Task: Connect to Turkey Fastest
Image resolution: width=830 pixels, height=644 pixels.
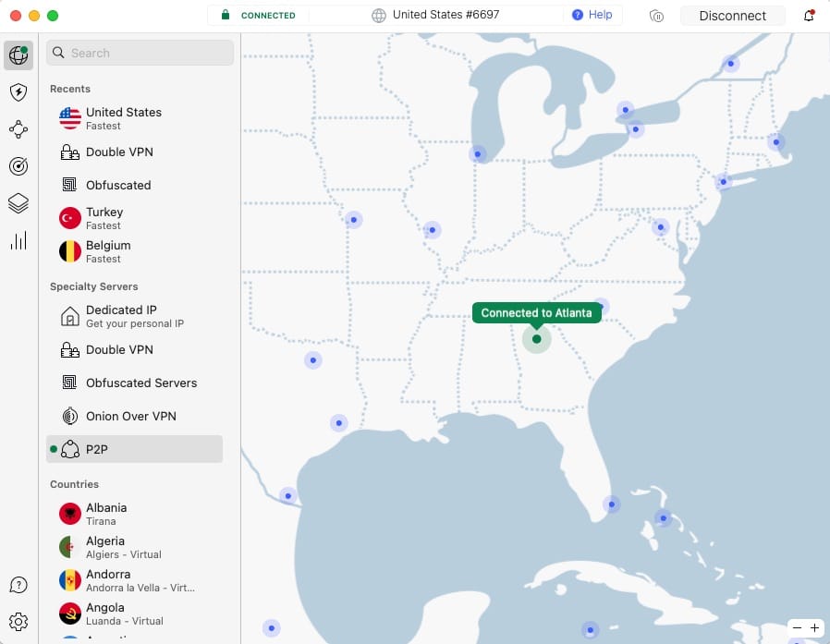Action: (135, 218)
